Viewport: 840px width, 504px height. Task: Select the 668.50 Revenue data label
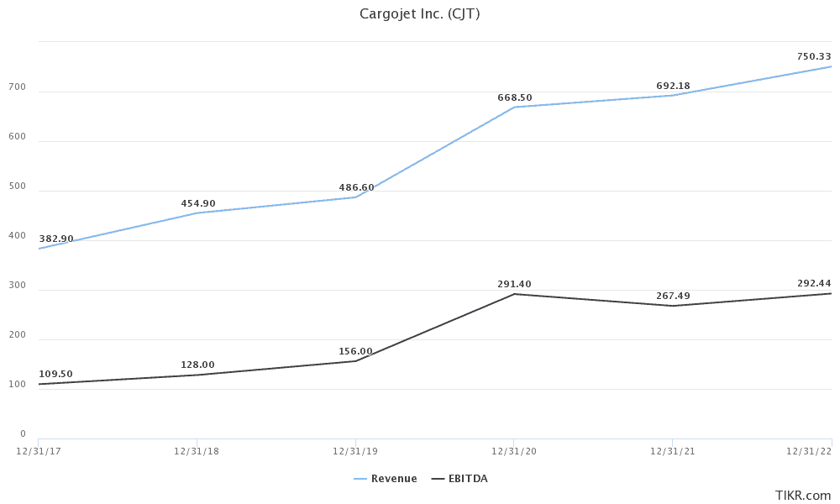click(515, 98)
